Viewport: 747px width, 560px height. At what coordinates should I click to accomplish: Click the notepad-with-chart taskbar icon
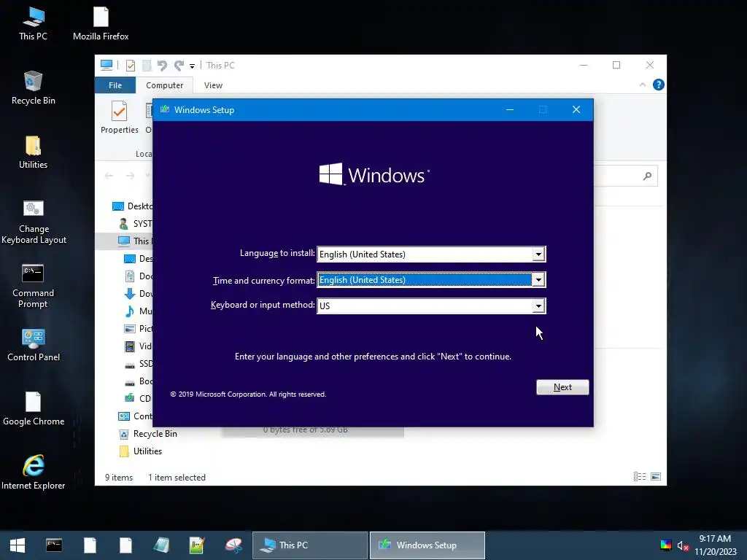pyautogui.click(x=197, y=545)
